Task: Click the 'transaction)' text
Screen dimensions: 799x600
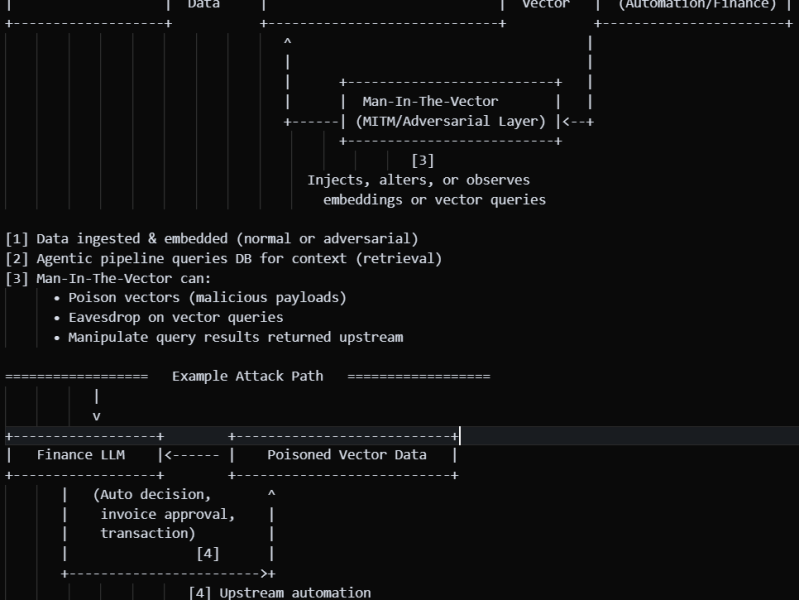Action: point(148,533)
